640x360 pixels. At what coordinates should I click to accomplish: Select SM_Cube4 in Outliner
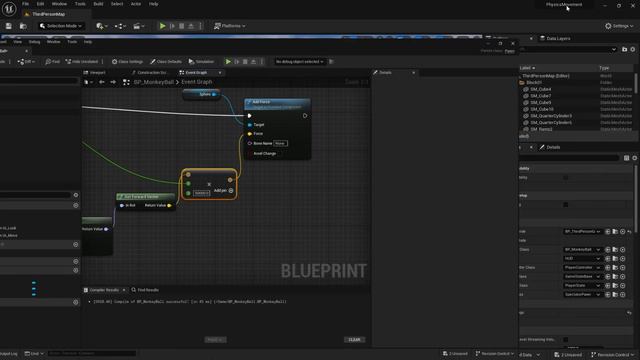pyautogui.click(x=540, y=89)
